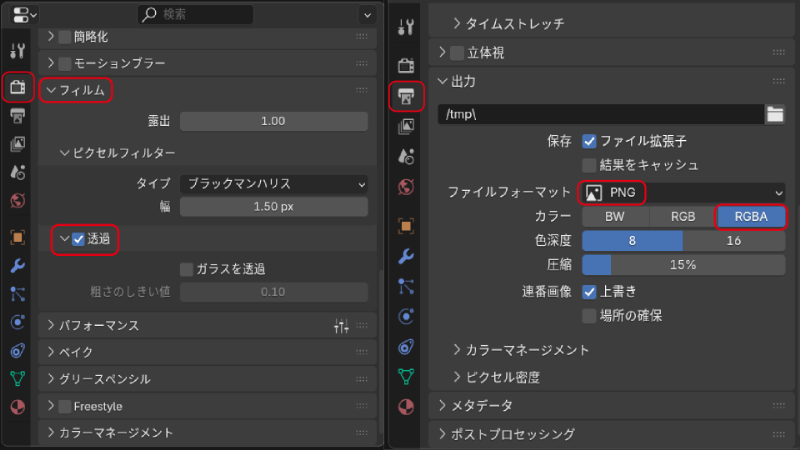Open Object Constraints tab in right panel
This screenshot has height=450, width=800.
point(406,347)
